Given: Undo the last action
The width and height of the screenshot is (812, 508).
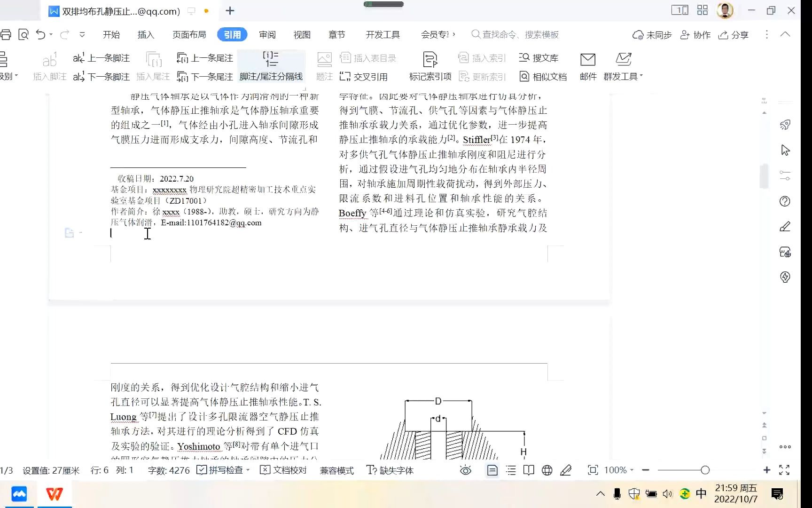Looking at the screenshot, I should (41, 34).
